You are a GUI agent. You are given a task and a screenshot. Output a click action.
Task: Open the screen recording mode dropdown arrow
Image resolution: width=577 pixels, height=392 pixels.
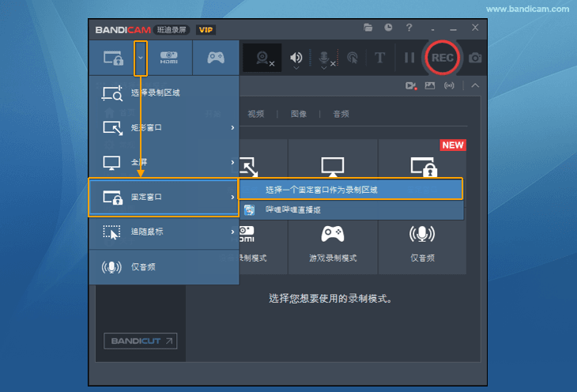pyautogui.click(x=141, y=58)
